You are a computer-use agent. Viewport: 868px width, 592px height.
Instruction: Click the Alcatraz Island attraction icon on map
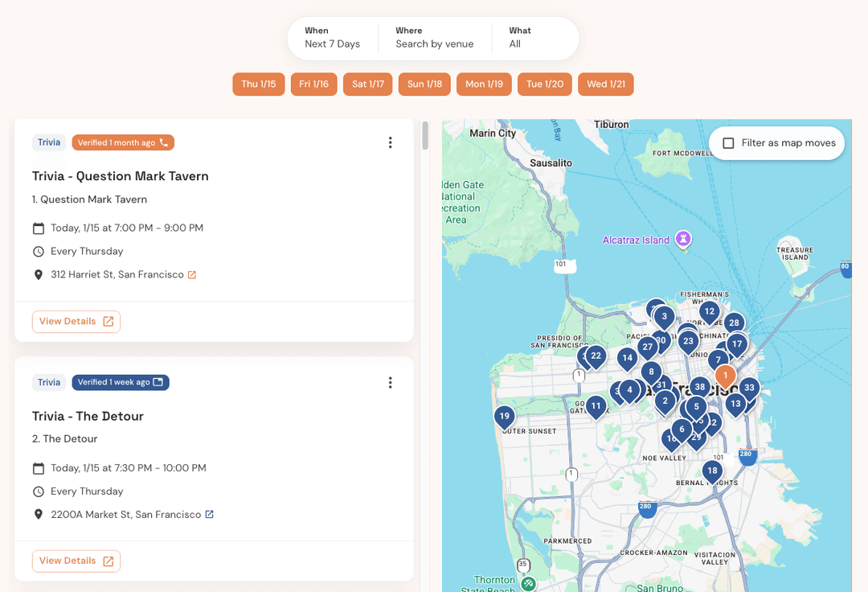tap(683, 239)
